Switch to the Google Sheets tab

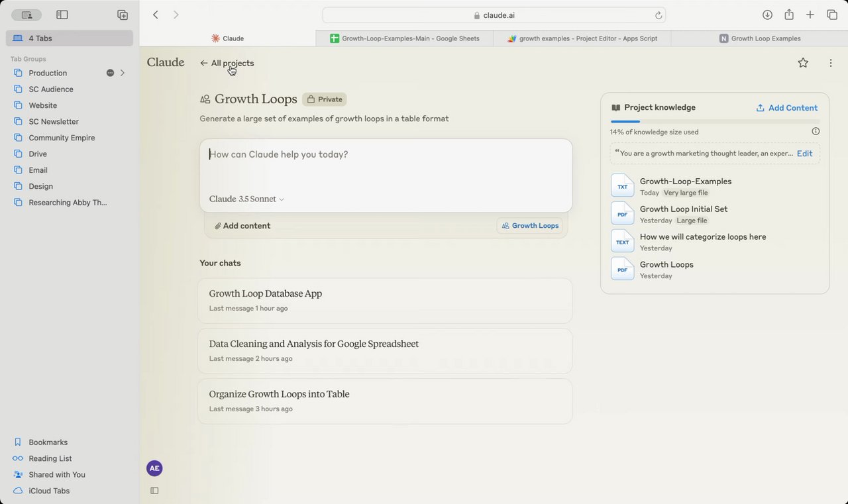tap(405, 38)
